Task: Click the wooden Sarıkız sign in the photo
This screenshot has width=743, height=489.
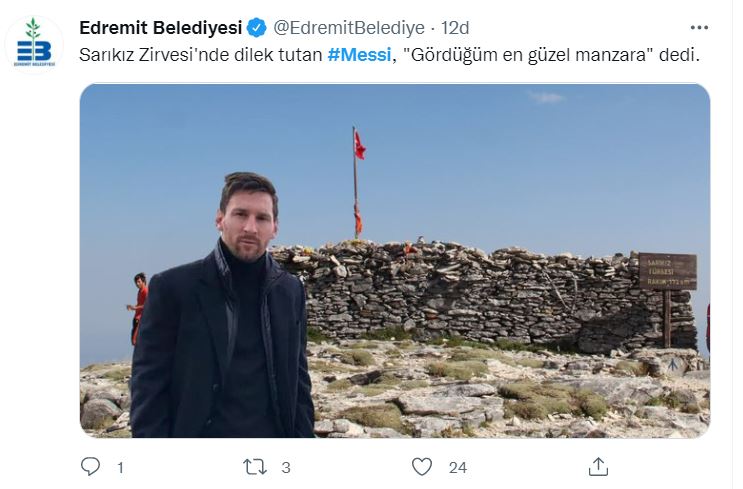Action: pyautogui.click(x=668, y=272)
